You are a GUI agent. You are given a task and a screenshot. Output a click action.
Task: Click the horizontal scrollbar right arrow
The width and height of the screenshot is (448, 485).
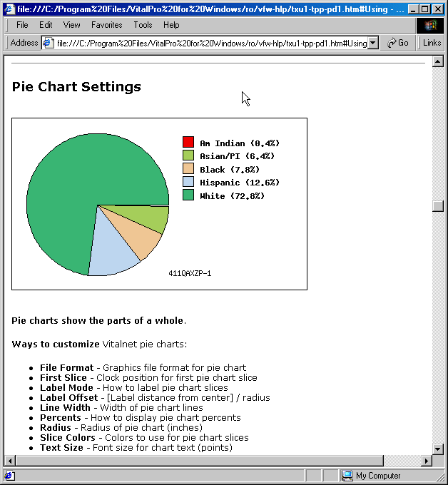[427, 461]
